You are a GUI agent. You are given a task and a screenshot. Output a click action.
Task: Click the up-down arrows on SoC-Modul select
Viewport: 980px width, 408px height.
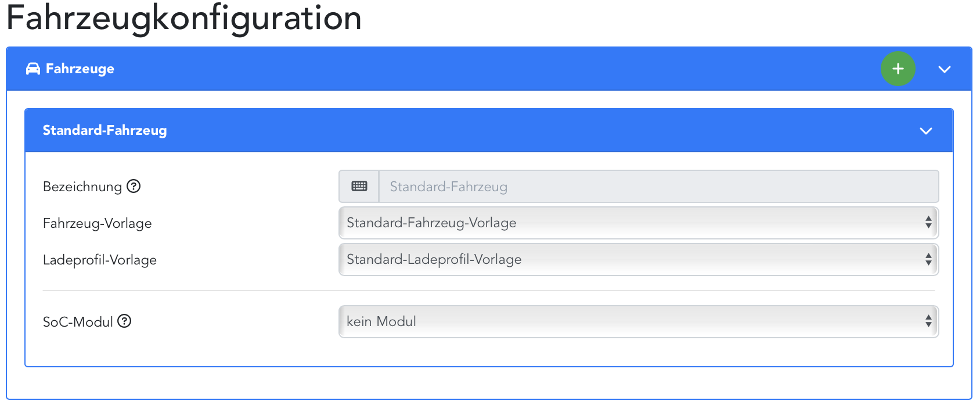928,321
